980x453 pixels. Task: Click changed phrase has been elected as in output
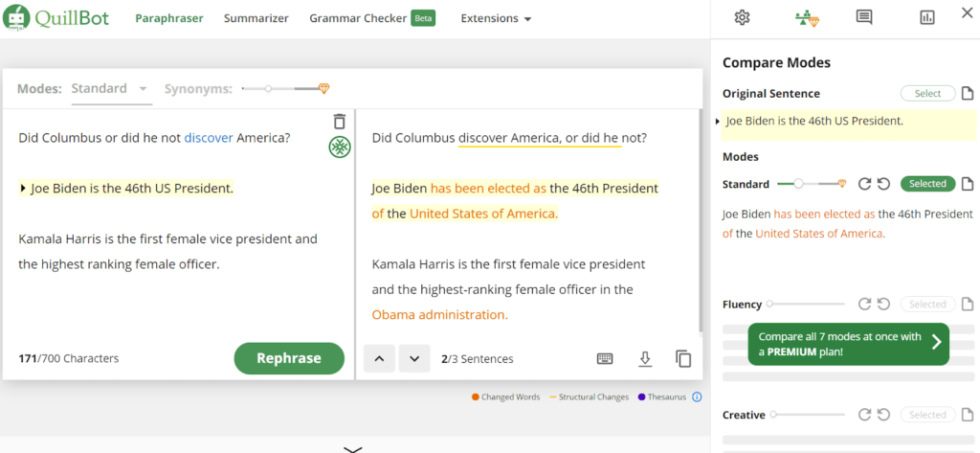click(x=488, y=189)
